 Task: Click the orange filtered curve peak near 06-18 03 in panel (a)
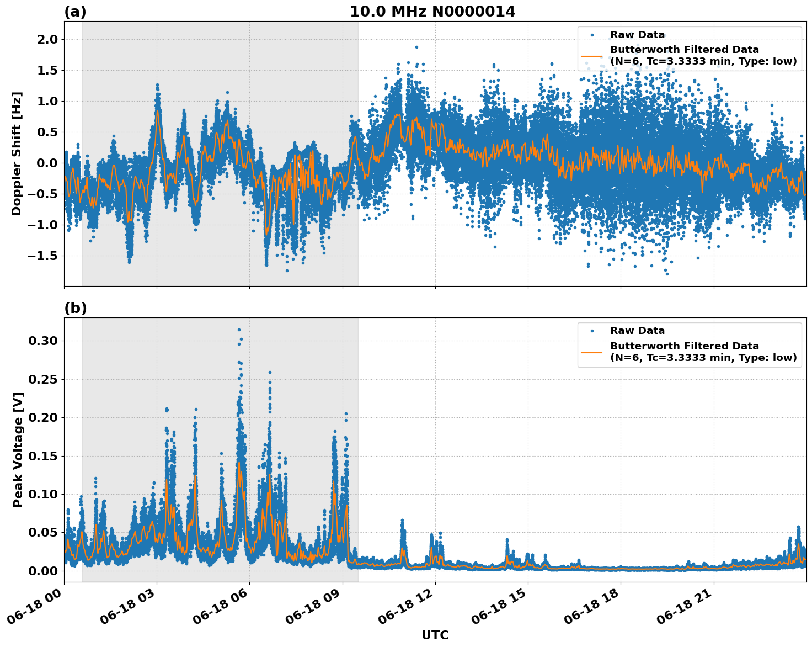[157, 110]
